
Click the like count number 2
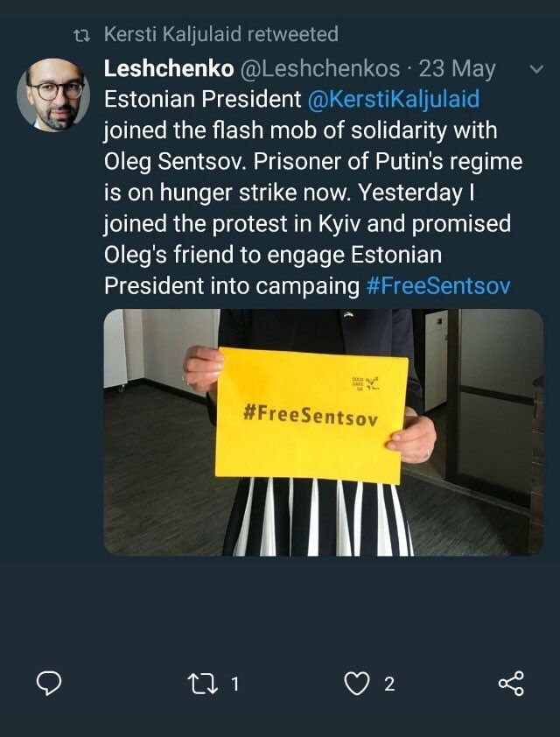coord(389,684)
